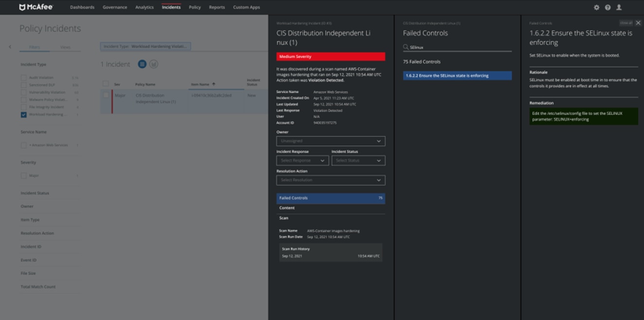This screenshot has width=644, height=320.
Task: Open the help question mark icon
Action: click(x=608, y=7)
